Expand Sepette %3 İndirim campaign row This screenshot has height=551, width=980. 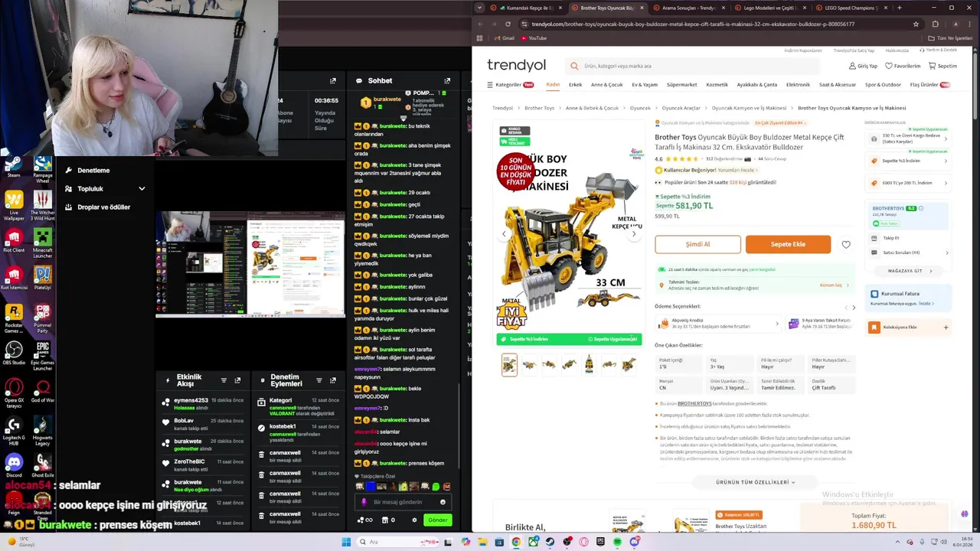(x=910, y=161)
